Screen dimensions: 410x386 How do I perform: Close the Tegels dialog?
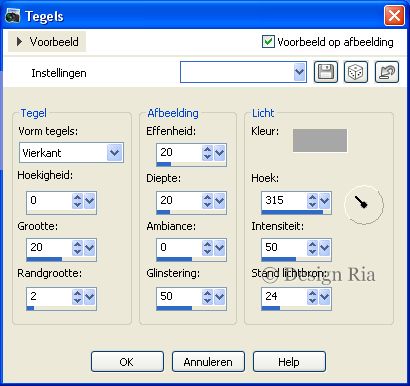click(394, 16)
